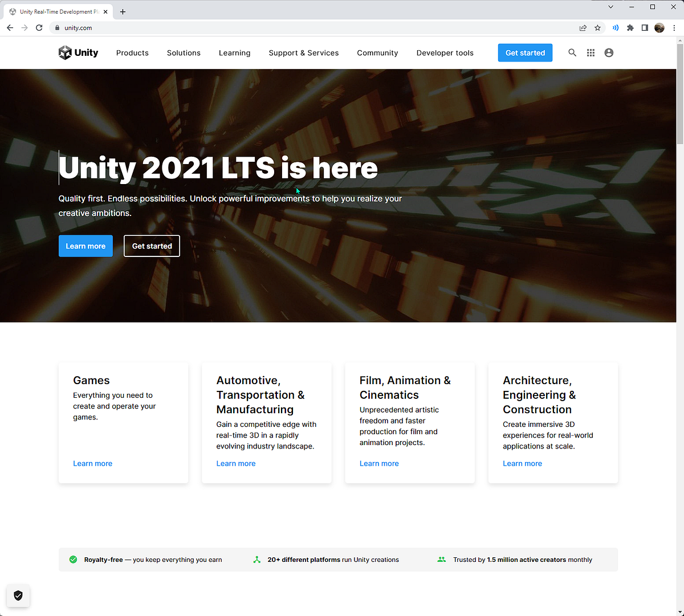Viewport: 684px width, 616px height.
Task: Open the Community menu
Action: (377, 52)
